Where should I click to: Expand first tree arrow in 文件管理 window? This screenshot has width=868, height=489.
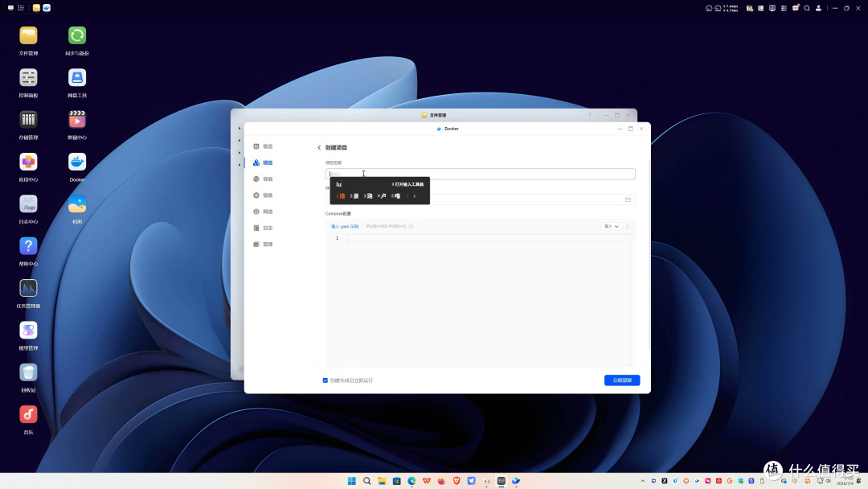[240, 129]
